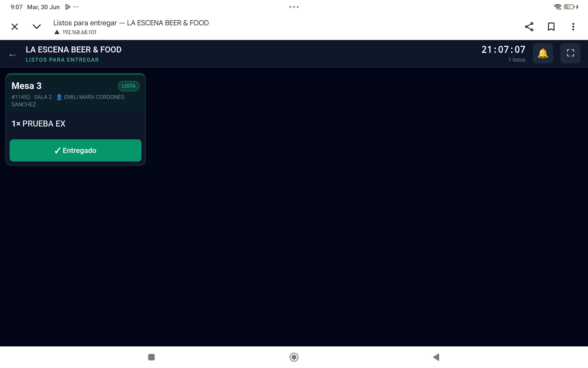Click the LISTOS PARA ENTREGAR subtitle
This screenshot has height=368, width=588.
click(62, 60)
